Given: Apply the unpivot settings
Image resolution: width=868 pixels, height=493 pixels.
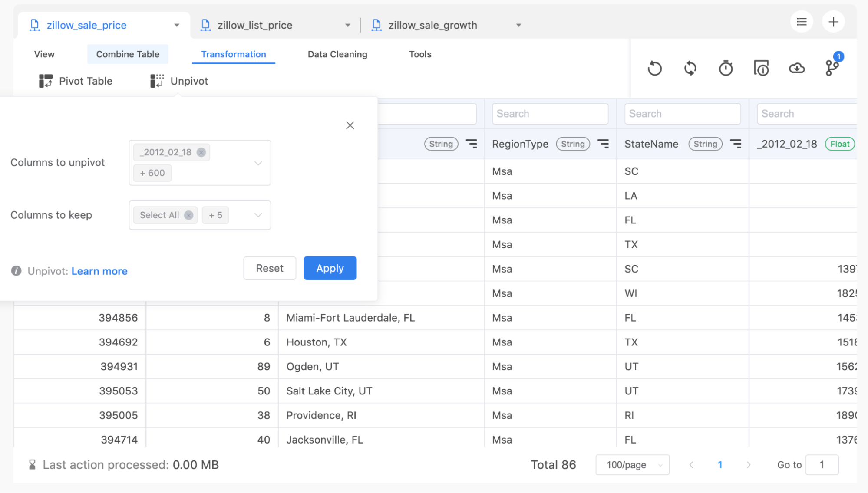Looking at the screenshot, I should (330, 268).
